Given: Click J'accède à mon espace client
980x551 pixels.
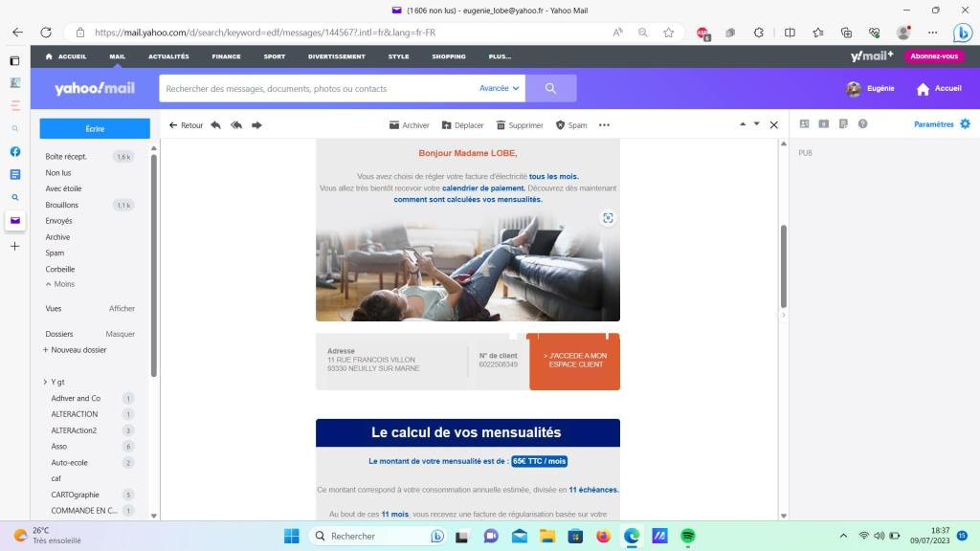Looking at the screenshot, I should (x=574, y=361).
